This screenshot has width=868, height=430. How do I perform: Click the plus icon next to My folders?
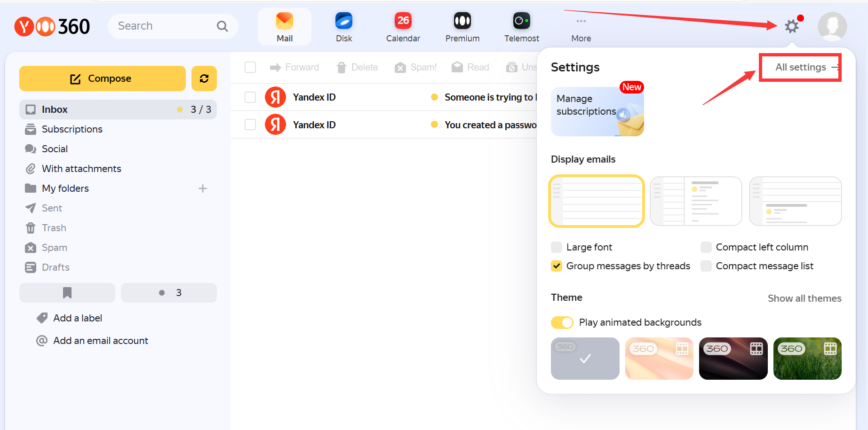pos(203,188)
